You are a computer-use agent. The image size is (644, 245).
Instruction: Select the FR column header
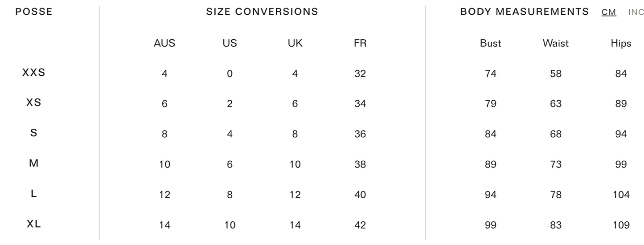click(360, 44)
